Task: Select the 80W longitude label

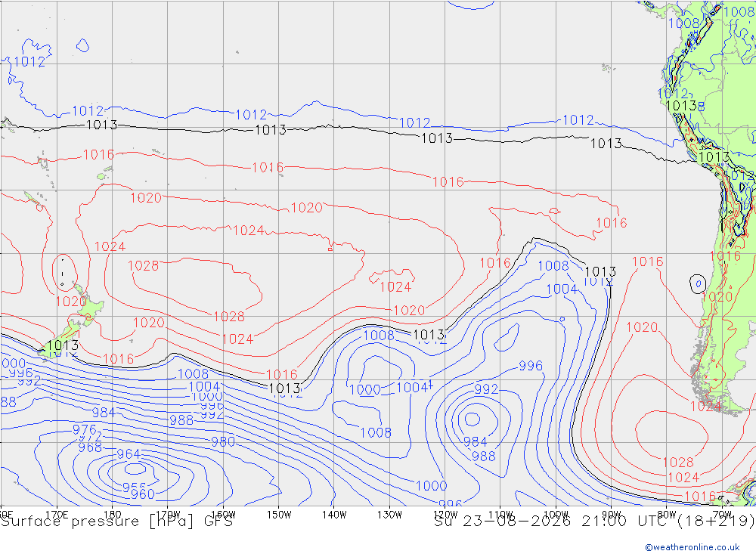Action: [x=667, y=515]
